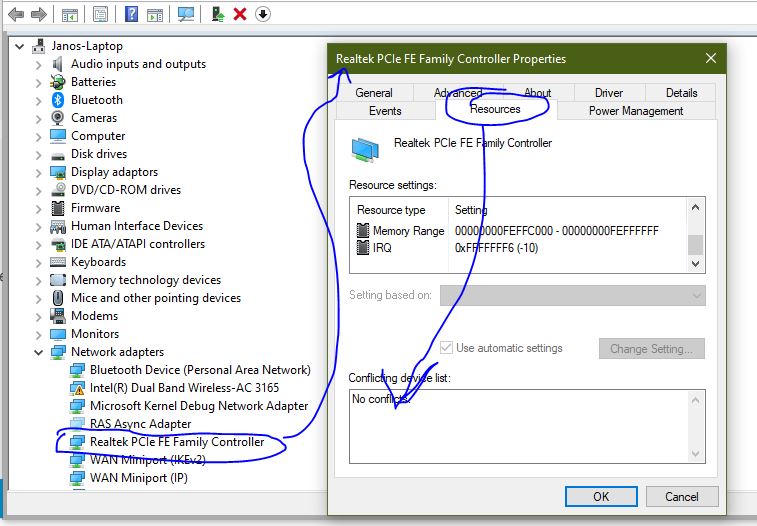This screenshot has height=526, width=757.
Task: Click the Mice and other pointing devices icon
Action: 58,298
